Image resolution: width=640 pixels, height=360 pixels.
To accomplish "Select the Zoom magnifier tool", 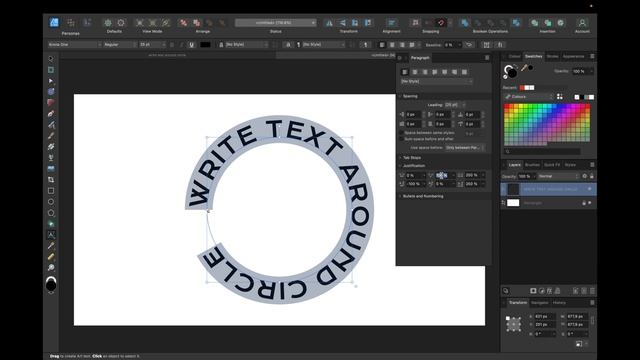I will point(51,268).
